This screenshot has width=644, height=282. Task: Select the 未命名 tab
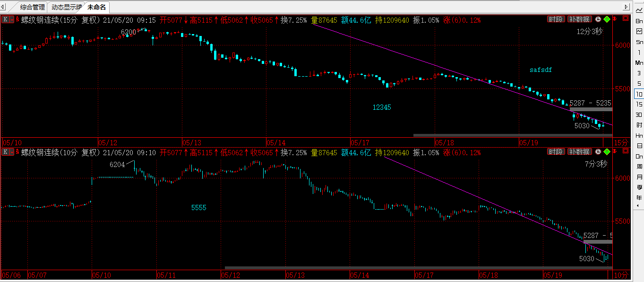96,7
